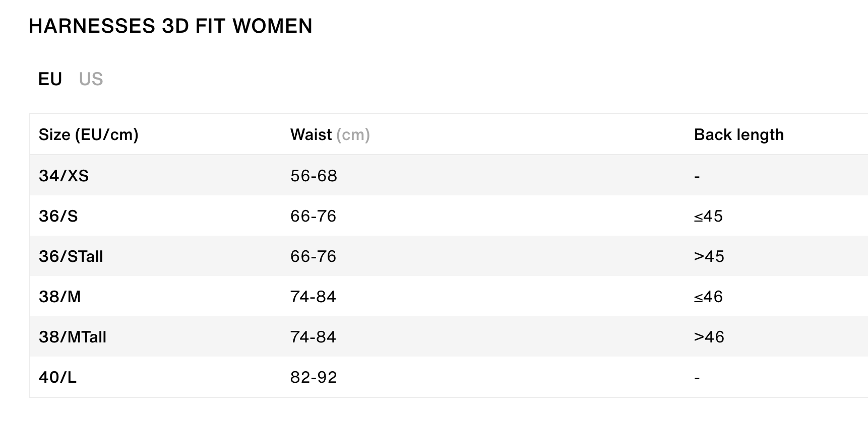Screen dimensions: 868x421
Task: Click the 82-92 waist value
Action: click(315, 377)
